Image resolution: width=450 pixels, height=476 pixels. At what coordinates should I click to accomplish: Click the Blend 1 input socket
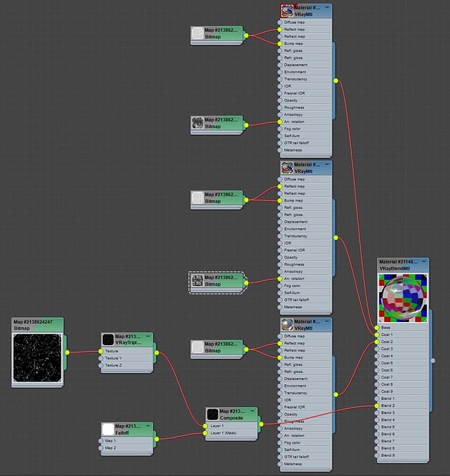(377, 399)
